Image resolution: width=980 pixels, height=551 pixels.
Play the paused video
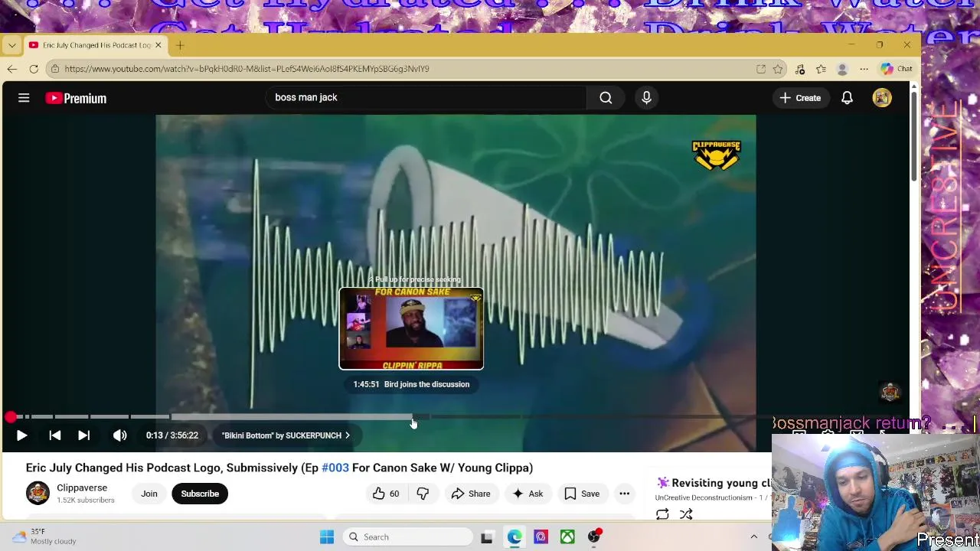point(21,435)
